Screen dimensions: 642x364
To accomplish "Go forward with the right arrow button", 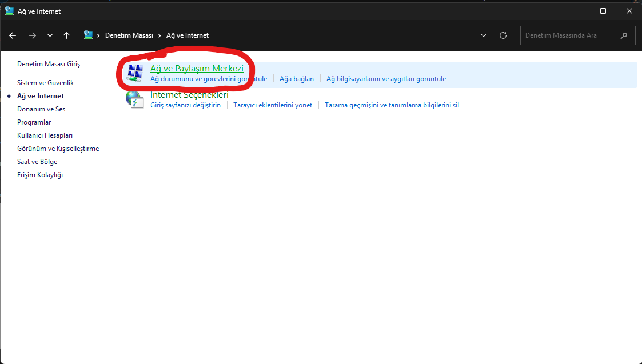I will point(33,35).
